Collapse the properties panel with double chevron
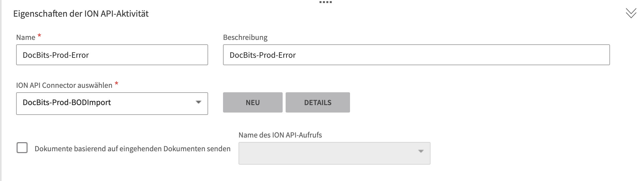The width and height of the screenshot is (644, 181). click(x=631, y=13)
